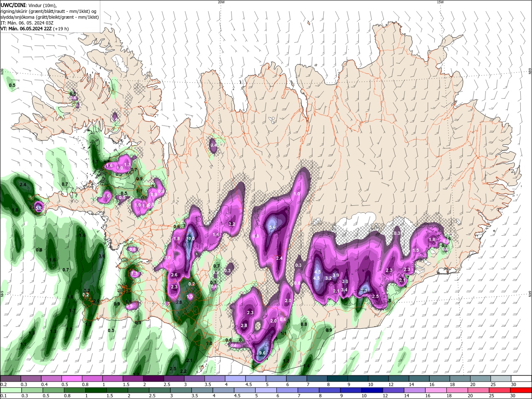
Task: Pick the bottom-row legend swatch between 3 and 3.5
Action: [x=181, y=390]
